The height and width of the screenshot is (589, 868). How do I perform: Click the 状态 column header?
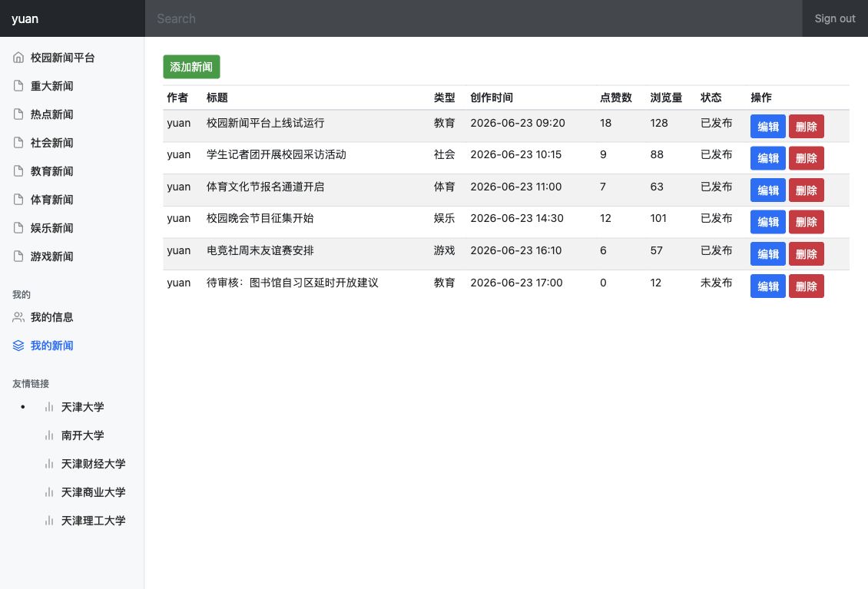(711, 98)
